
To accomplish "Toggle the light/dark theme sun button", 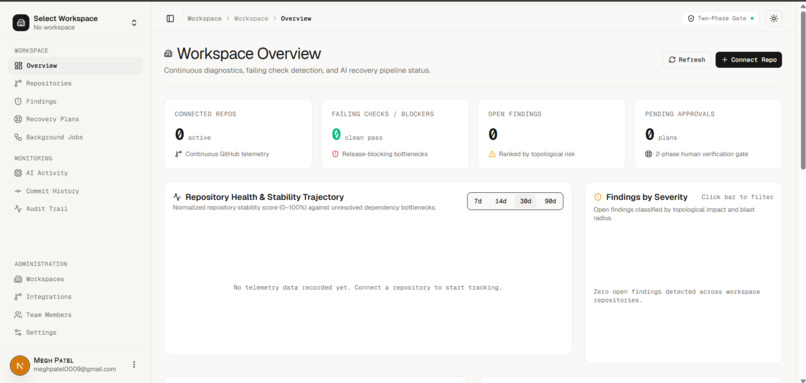I will pos(774,19).
